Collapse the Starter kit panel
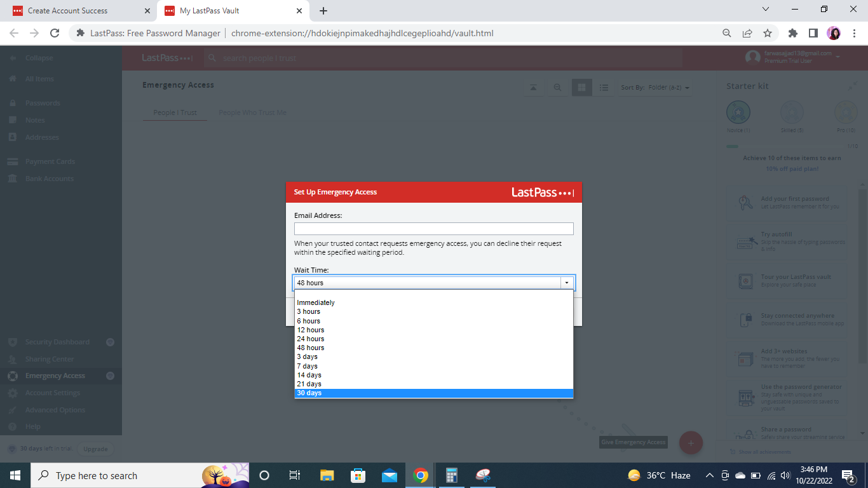 click(852, 86)
